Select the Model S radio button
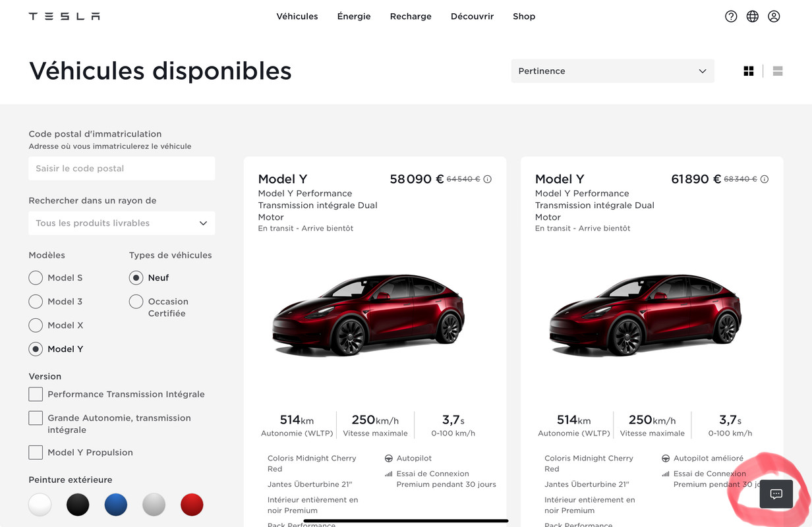This screenshot has width=812, height=527. point(36,278)
